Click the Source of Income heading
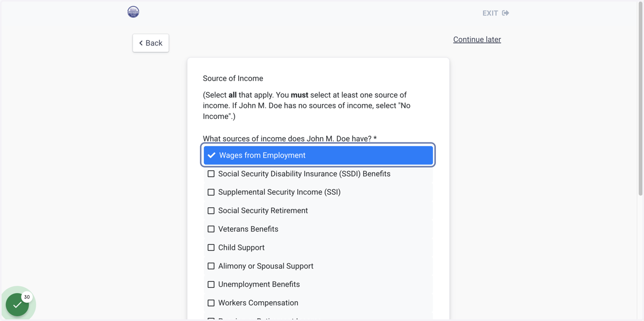 pyautogui.click(x=233, y=78)
